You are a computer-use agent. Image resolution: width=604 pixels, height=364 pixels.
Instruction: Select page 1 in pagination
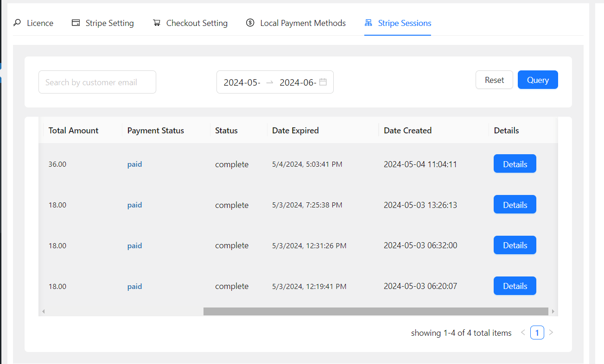(537, 333)
